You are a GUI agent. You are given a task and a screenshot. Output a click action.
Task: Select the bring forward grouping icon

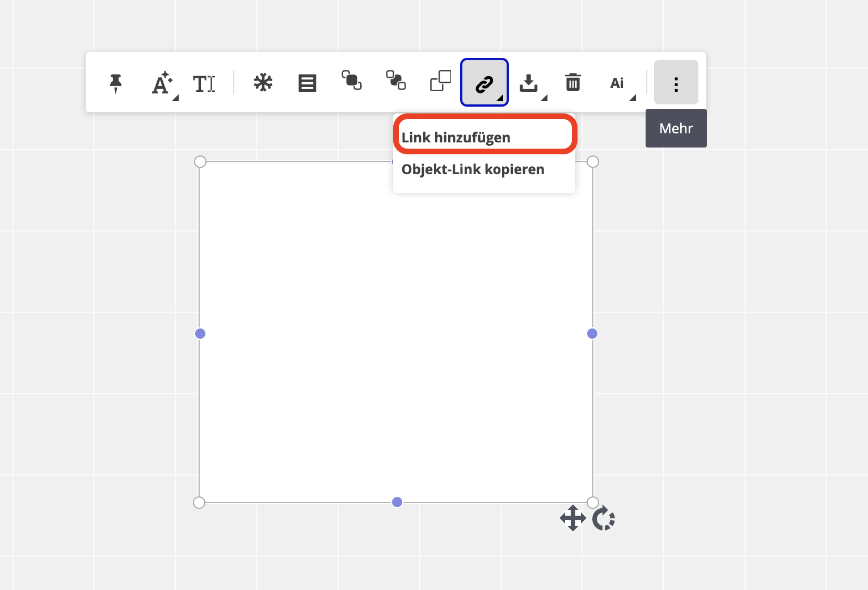[352, 81]
